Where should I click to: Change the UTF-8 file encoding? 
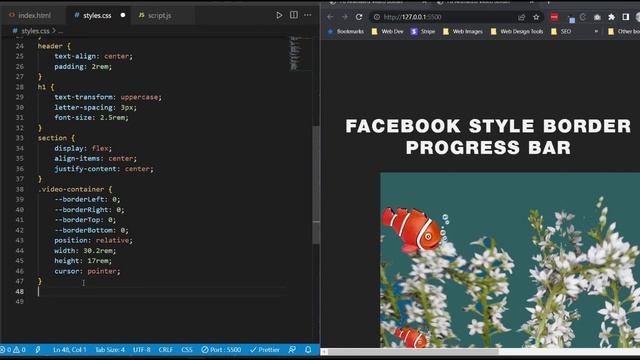coord(142,350)
